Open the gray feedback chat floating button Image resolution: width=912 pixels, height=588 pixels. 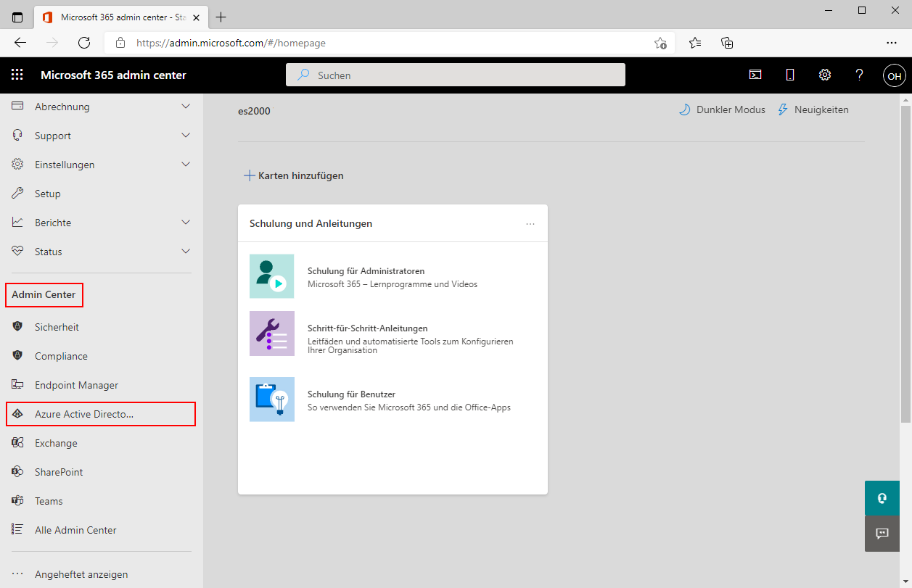[882, 534]
